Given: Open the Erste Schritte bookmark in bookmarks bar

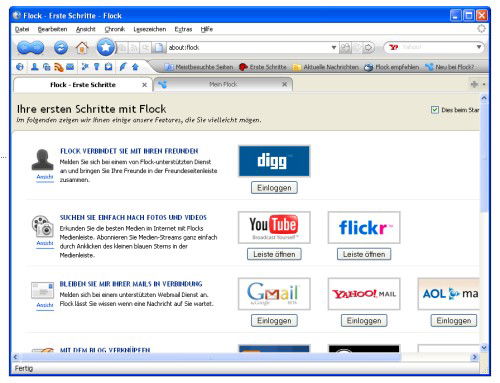Looking at the screenshot, I should (x=263, y=67).
